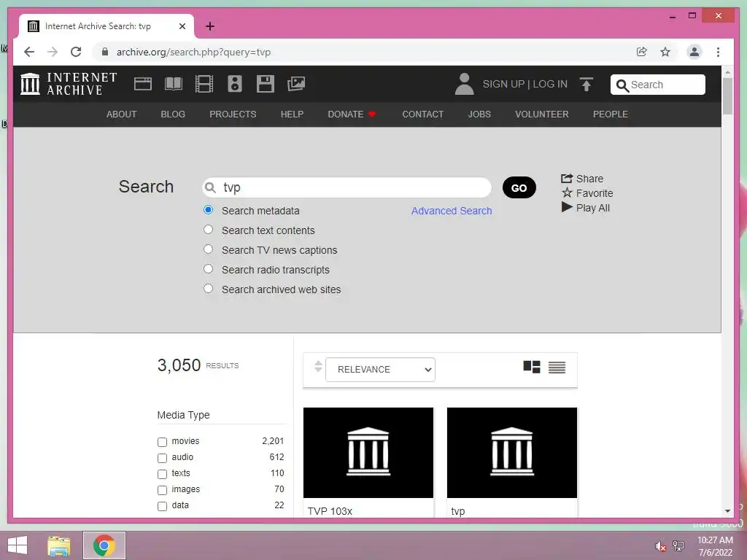Screen dimensions: 747x560
Task: Click Favorite with the star icon
Action: pos(587,193)
